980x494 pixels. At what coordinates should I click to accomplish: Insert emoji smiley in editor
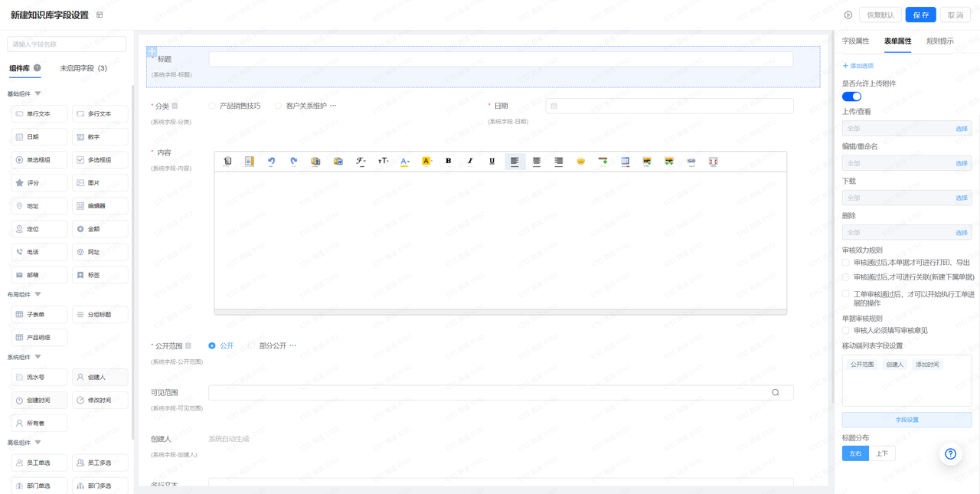tap(581, 161)
